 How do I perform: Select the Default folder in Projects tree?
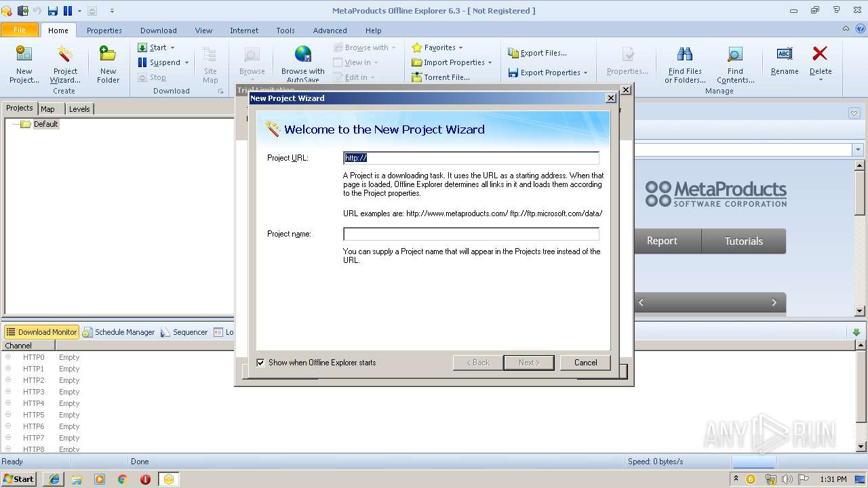46,124
